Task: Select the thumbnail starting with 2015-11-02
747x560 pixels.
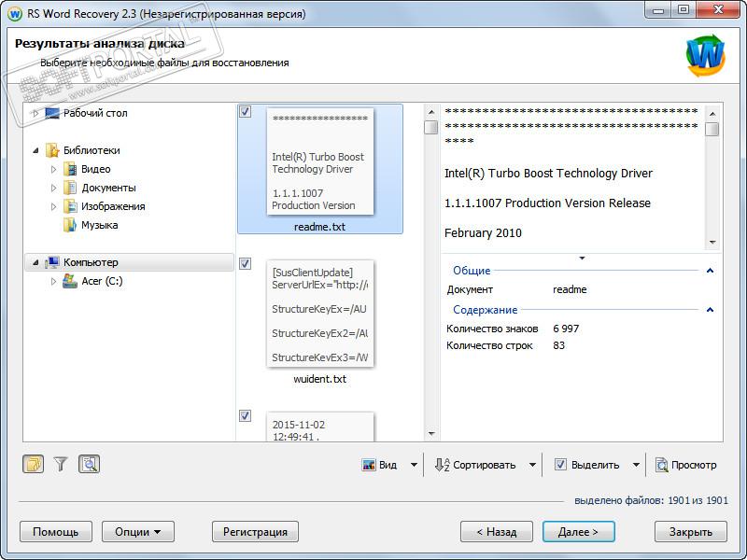Action: coord(320,427)
